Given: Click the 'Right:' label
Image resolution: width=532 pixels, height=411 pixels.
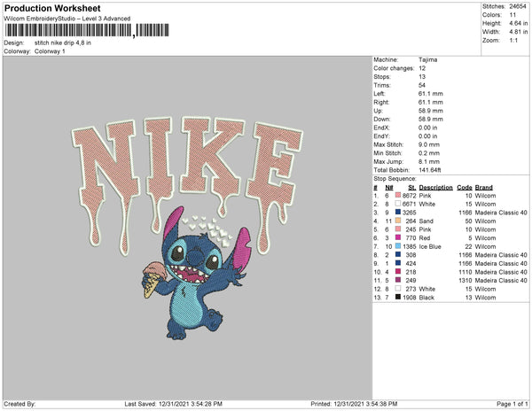Looking at the screenshot, I should coord(381,103).
